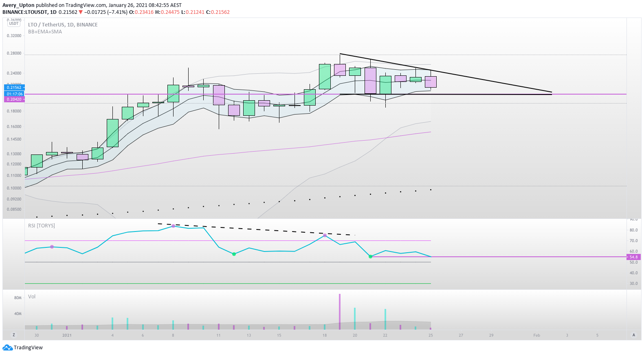The height and width of the screenshot is (355, 644).
Task: Click the Avery_Upton author name
Action: (x=18, y=5)
